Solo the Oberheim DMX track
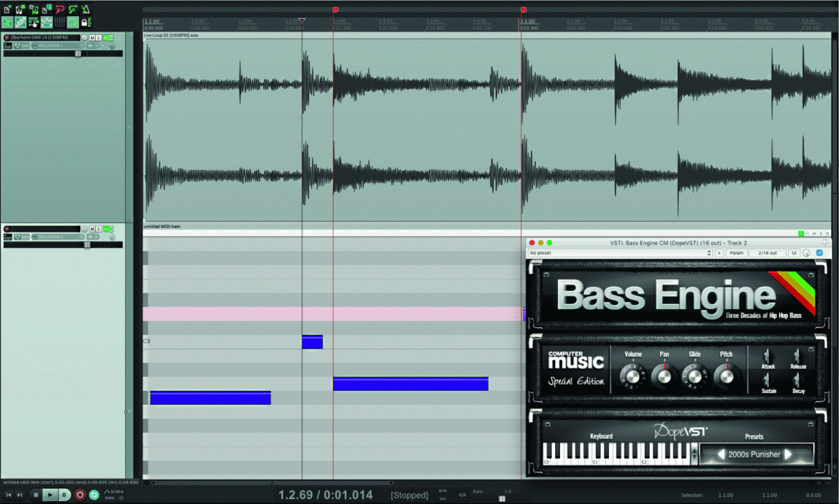Viewport: 839px width, 504px height. point(98,38)
